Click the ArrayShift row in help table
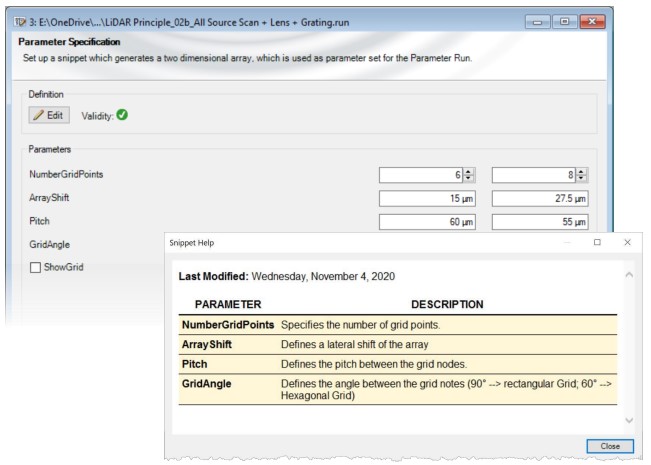 pos(398,344)
